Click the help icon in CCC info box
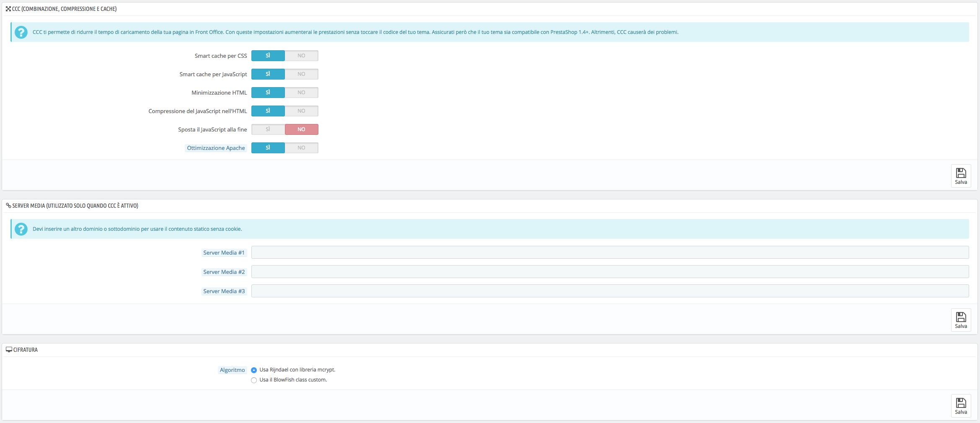The image size is (980, 423). pos(21,32)
